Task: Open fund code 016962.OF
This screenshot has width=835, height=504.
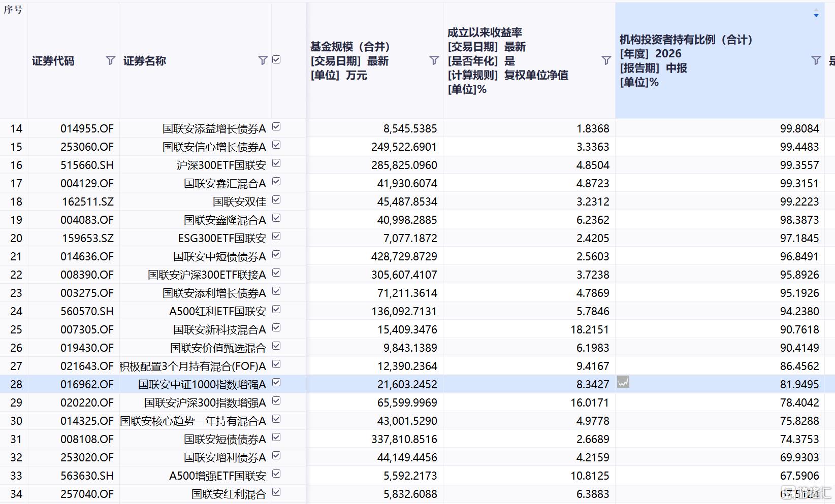Action: pos(87,384)
